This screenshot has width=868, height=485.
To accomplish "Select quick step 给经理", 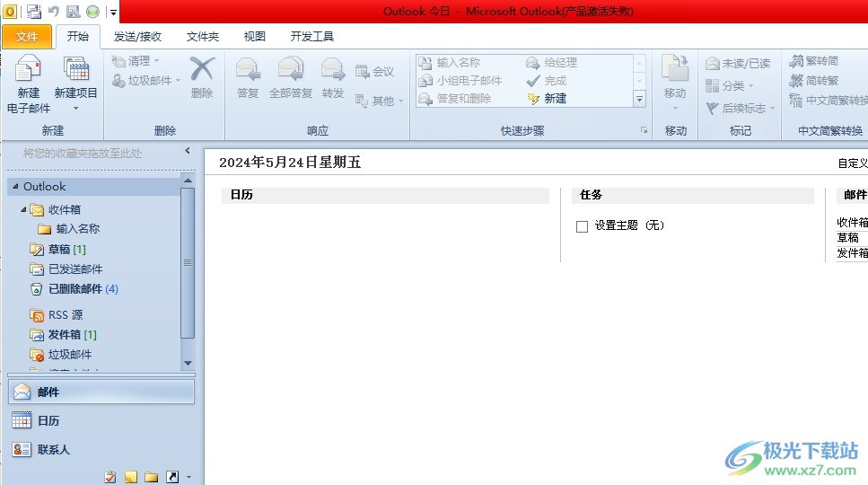I will click(552, 63).
